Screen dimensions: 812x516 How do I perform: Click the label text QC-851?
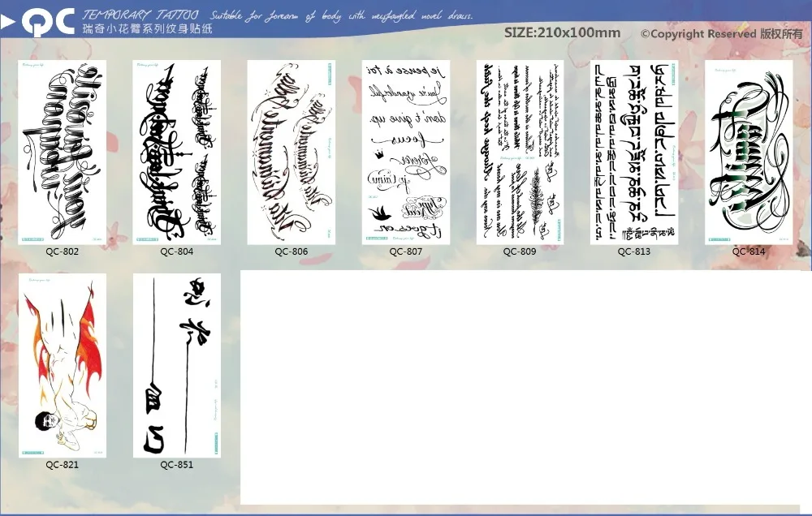pos(176,465)
